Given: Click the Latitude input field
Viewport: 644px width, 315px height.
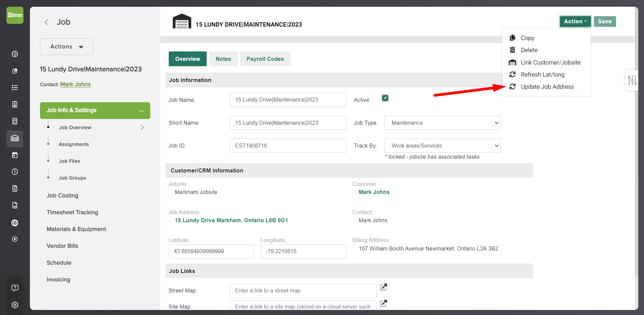Looking at the screenshot, I should pos(211,251).
